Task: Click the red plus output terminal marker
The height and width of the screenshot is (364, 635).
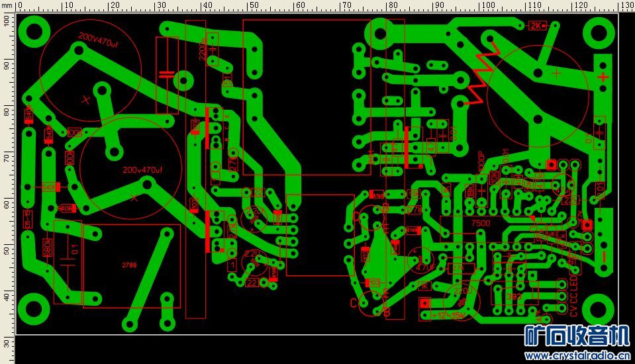Action: pyautogui.click(x=603, y=77)
